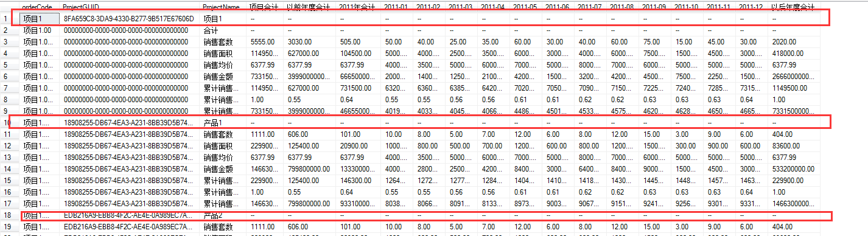
Task: Click 销售金额 in row 6
Action: click(x=218, y=77)
